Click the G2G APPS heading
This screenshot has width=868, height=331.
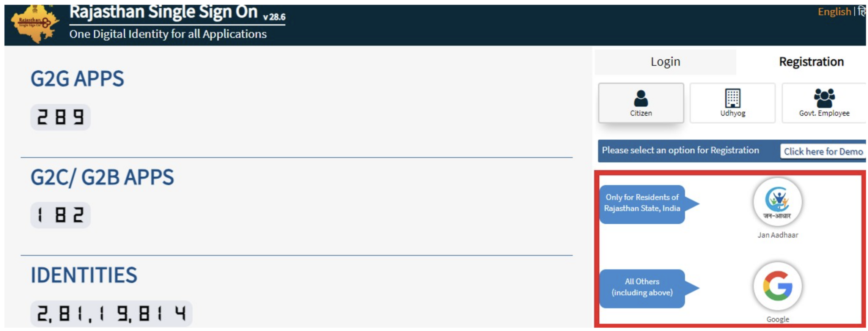[77, 78]
